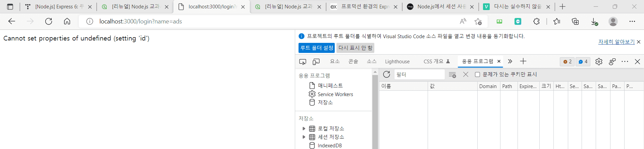Show the 4 issues badge

[x=583, y=62]
